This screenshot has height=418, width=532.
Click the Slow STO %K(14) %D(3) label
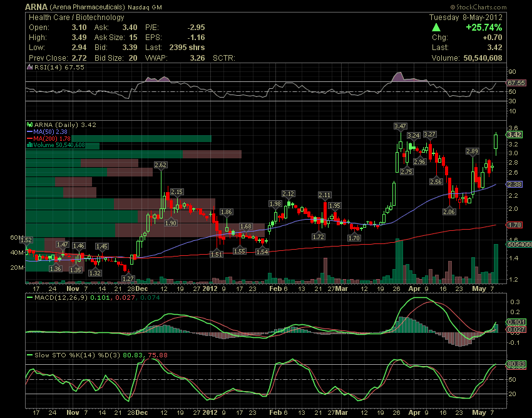click(78, 355)
